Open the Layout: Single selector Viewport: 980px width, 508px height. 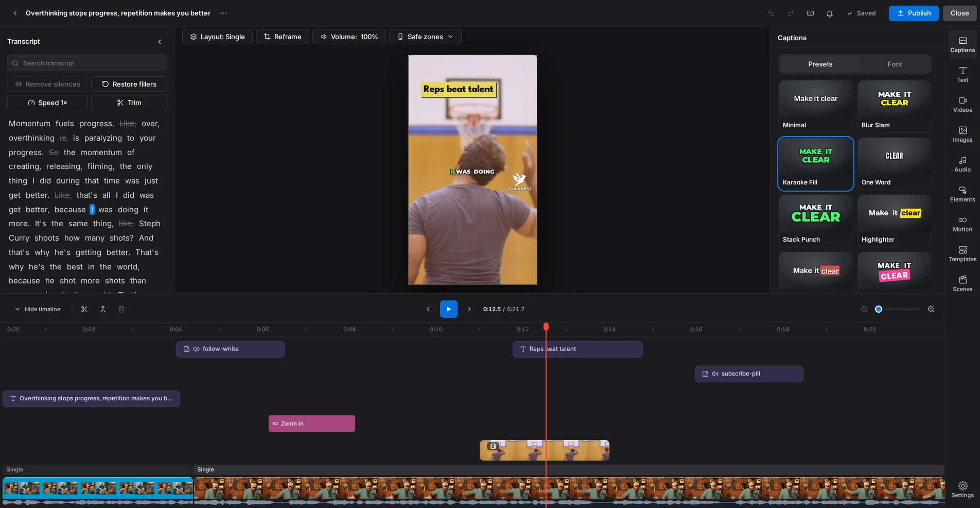pos(217,37)
